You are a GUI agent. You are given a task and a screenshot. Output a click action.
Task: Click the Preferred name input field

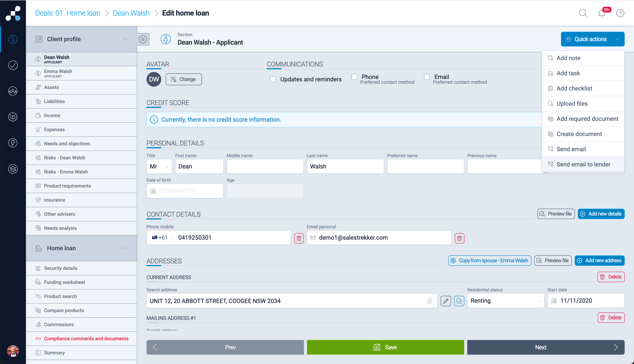pyautogui.click(x=425, y=166)
